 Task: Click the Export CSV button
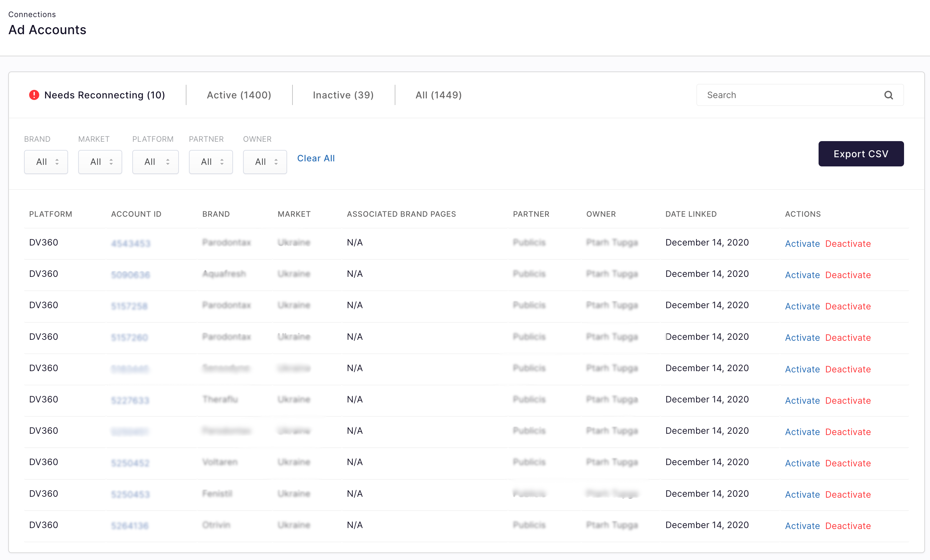point(861,154)
